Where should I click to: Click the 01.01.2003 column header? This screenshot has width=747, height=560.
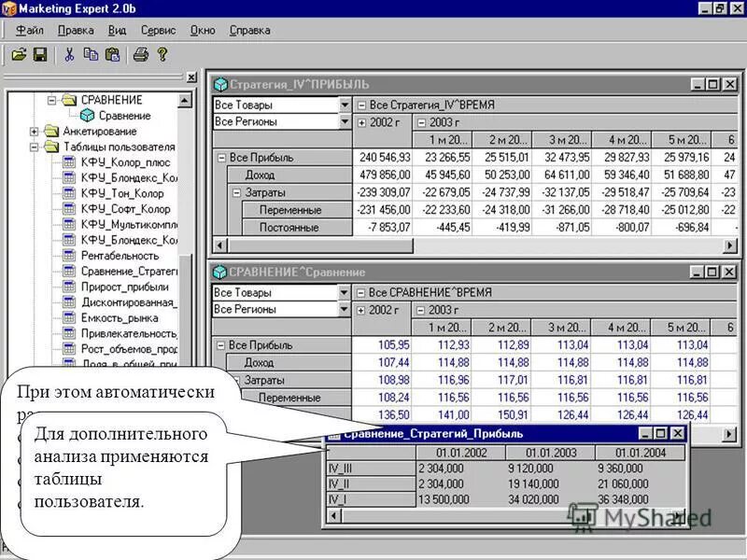(x=551, y=453)
